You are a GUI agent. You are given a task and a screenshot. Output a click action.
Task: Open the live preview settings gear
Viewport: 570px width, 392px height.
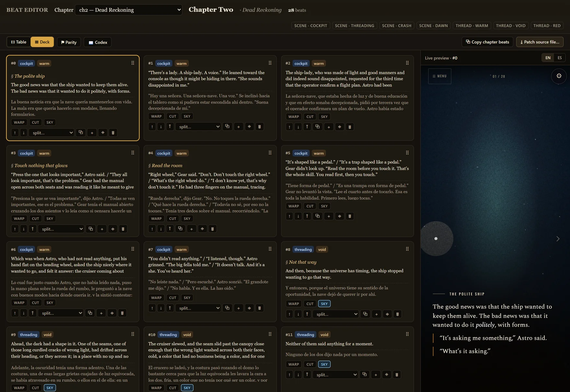559,76
